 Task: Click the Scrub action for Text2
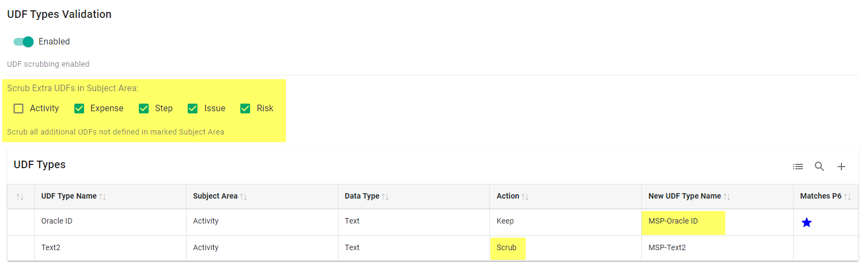coord(507,247)
